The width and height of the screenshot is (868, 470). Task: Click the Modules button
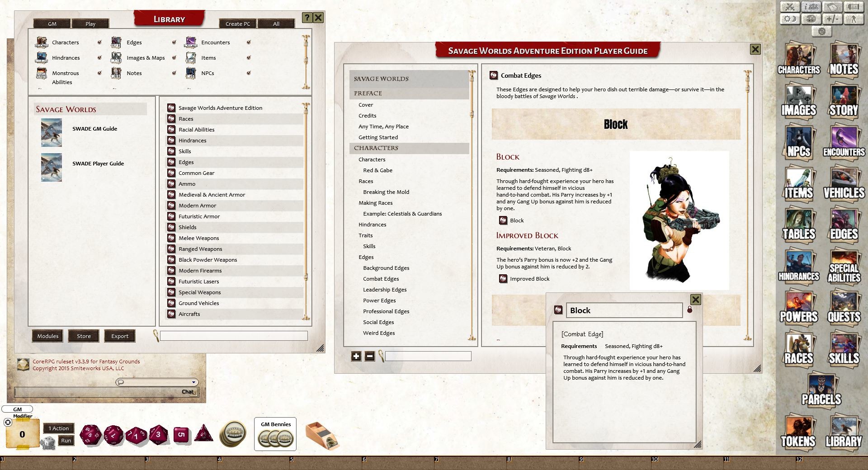47,336
